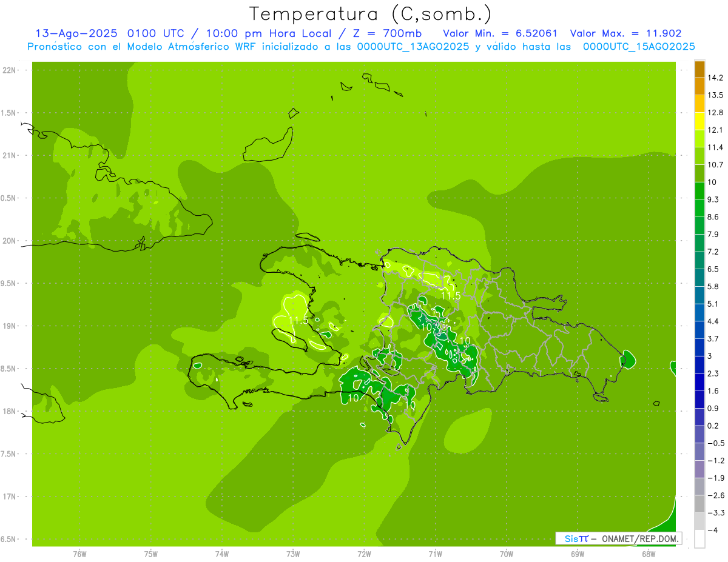This screenshot has width=728, height=562.
Task: Click the "20N" latitude axis label
Action: click(x=10, y=241)
